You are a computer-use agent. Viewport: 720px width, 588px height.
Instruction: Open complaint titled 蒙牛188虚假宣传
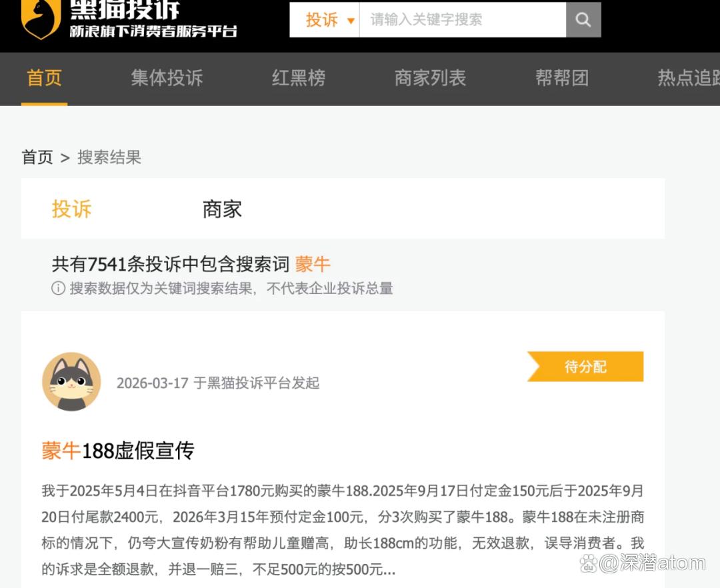[x=118, y=450]
